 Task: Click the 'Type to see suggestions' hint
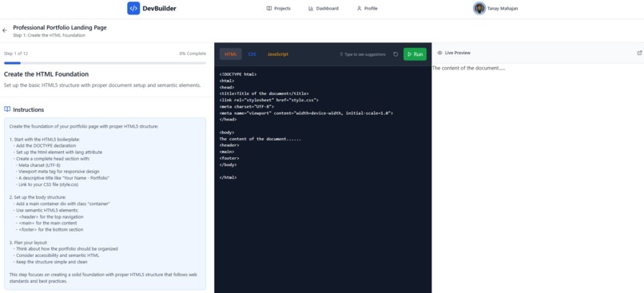pyautogui.click(x=364, y=54)
